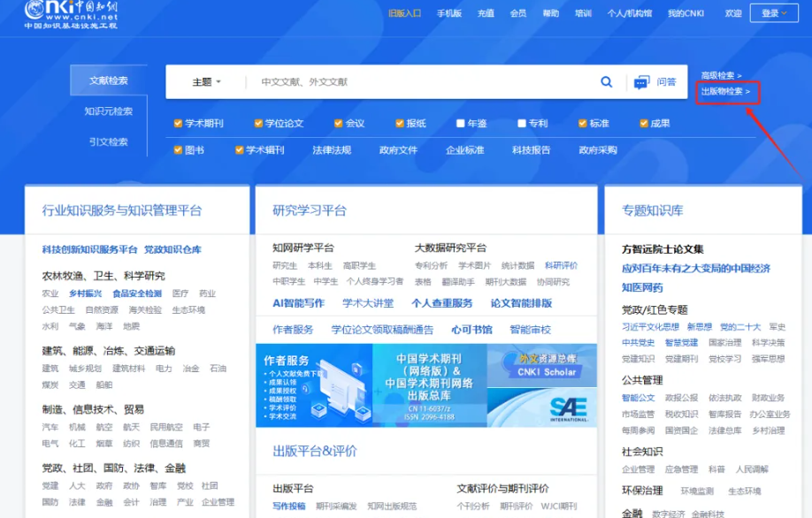Open the 乡村振兴 link

point(86,293)
